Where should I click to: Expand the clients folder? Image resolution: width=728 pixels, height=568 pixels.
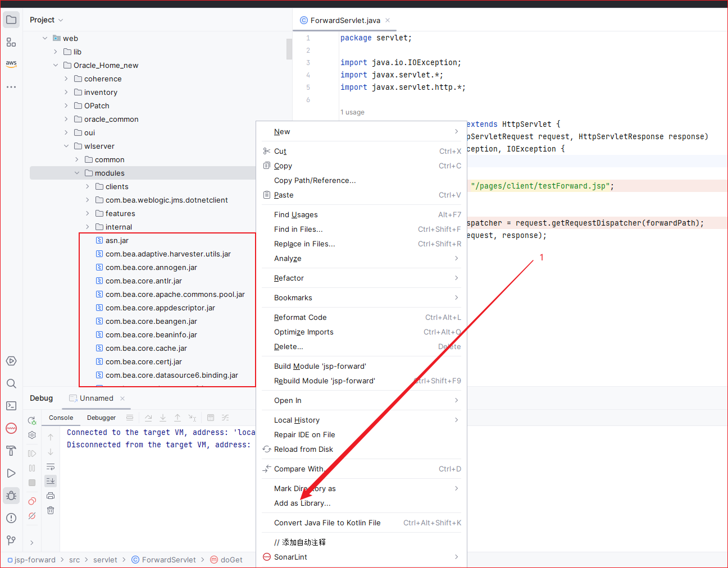[88, 186]
